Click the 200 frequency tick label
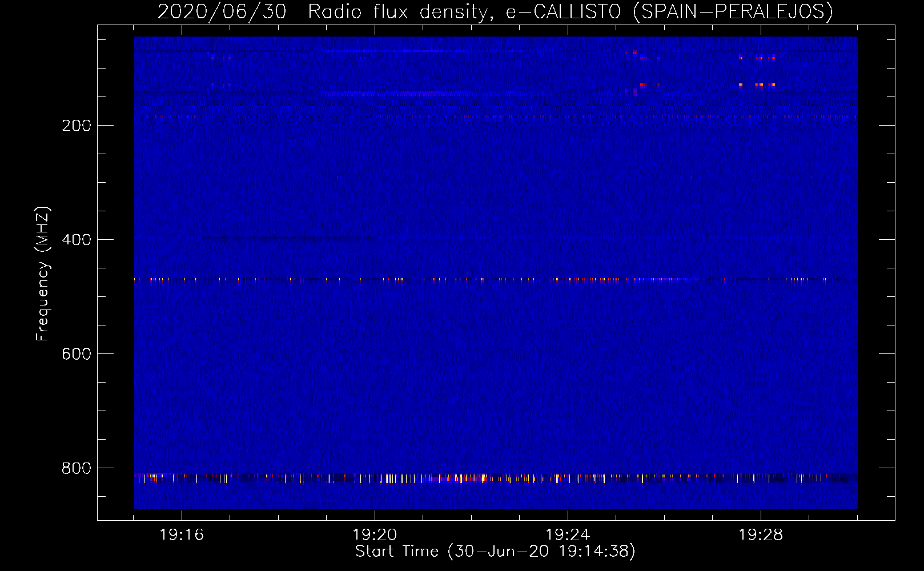924x571 pixels. coord(77,126)
